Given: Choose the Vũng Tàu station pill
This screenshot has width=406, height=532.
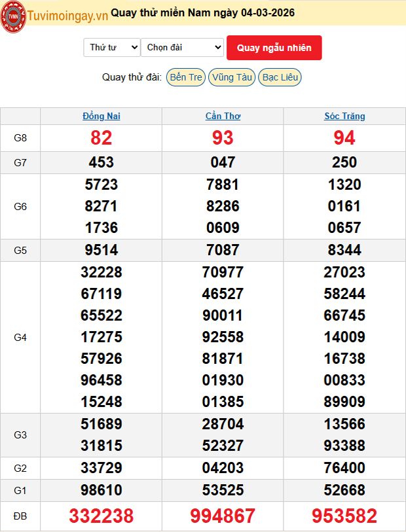Looking at the screenshot, I should coord(232,77).
